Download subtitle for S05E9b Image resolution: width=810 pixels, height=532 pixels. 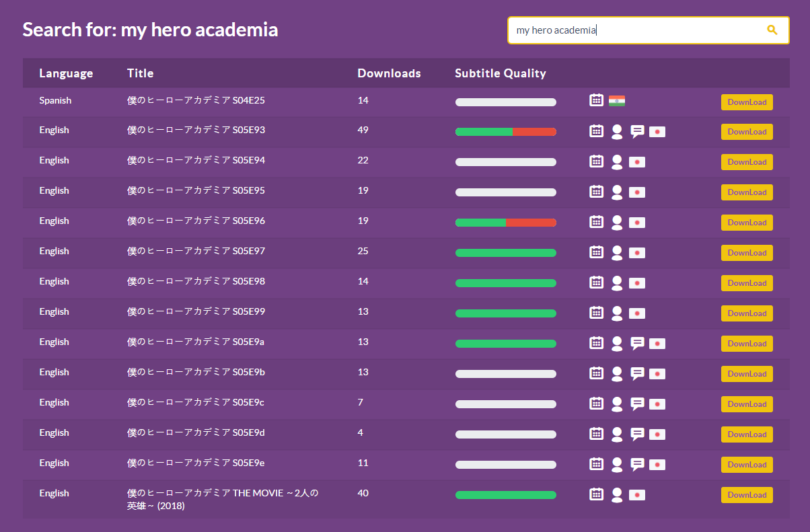[747, 374]
